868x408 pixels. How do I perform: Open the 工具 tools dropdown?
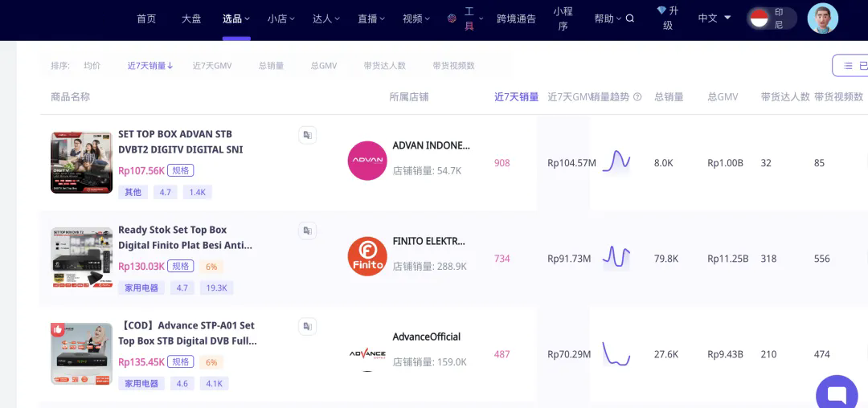tap(473, 18)
